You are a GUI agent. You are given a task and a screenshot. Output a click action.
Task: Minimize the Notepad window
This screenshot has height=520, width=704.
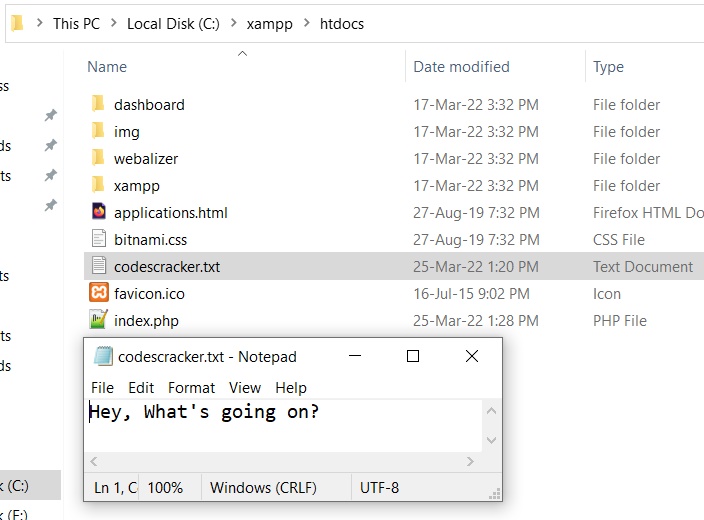pos(355,356)
